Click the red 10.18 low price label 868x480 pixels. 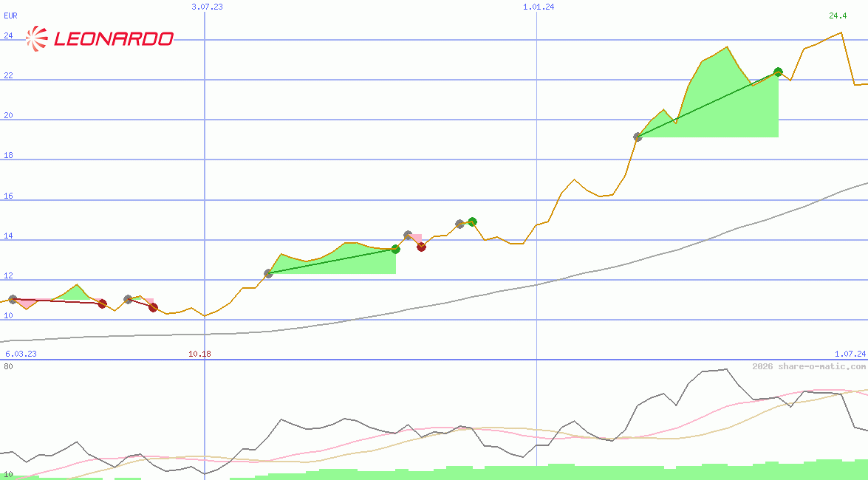click(199, 354)
